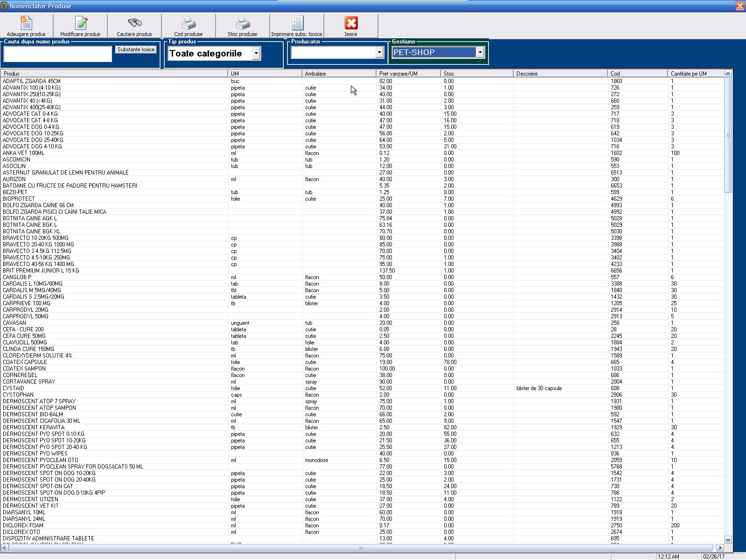The image size is (746, 560).
Task: Print Cod produse list
Action: tap(188, 26)
